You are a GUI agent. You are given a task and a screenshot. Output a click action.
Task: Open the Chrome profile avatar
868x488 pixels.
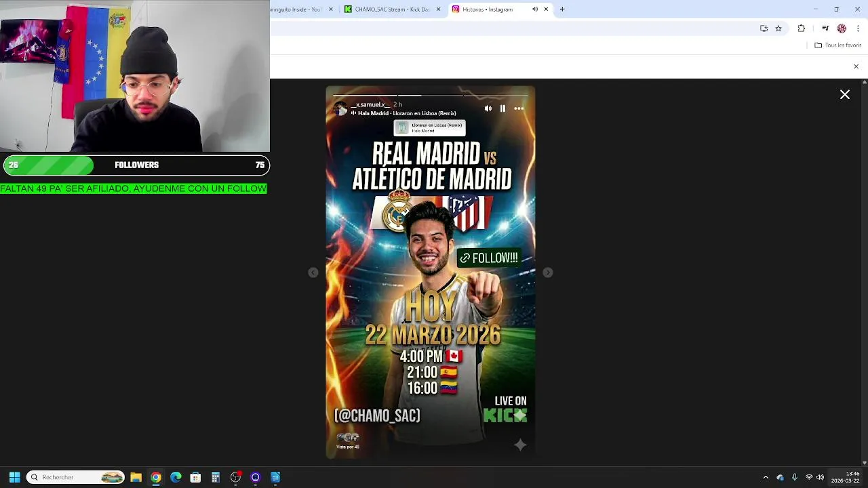click(x=842, y=28)
